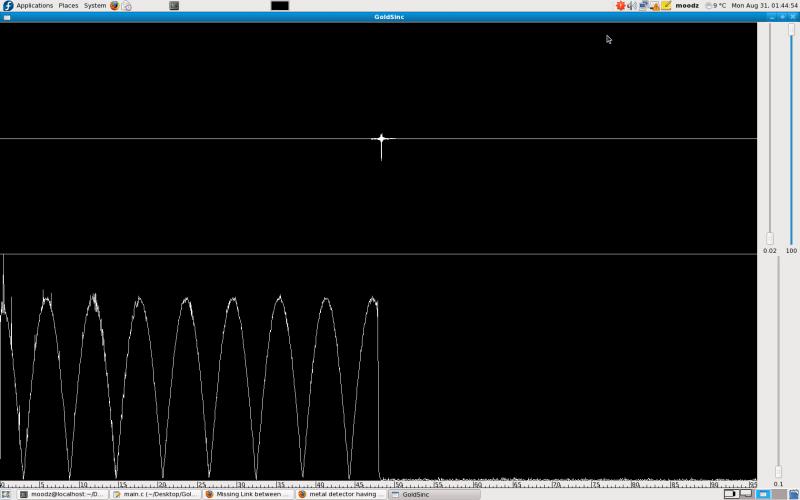
Task: Switch to metal detector browser window
Action: (340, 494)
